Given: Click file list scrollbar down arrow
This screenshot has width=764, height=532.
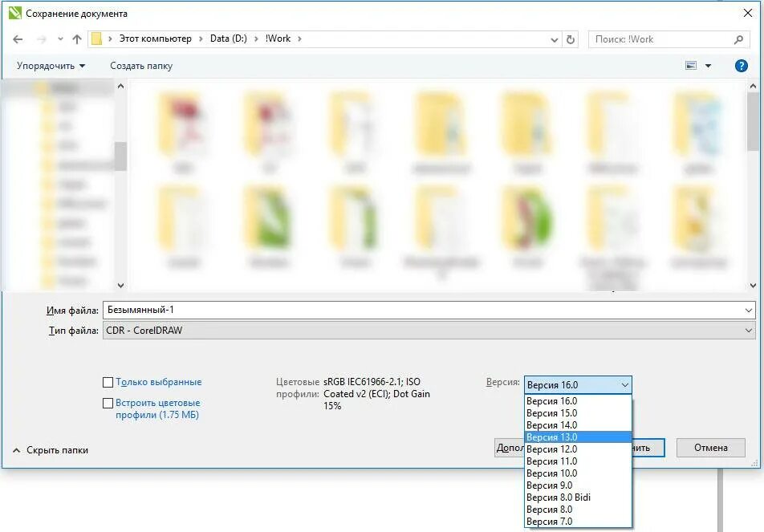Looking at the screenshot, I should tap(754, 286).
